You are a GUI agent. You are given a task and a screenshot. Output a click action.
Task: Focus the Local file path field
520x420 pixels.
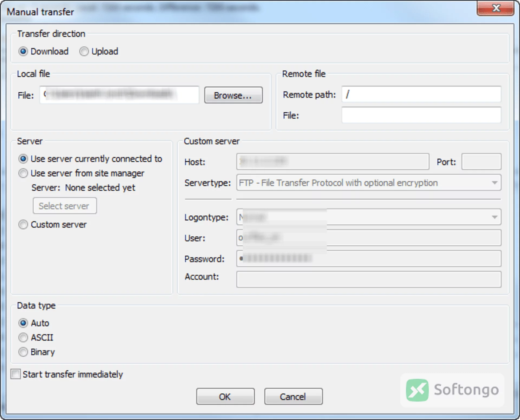119,95
